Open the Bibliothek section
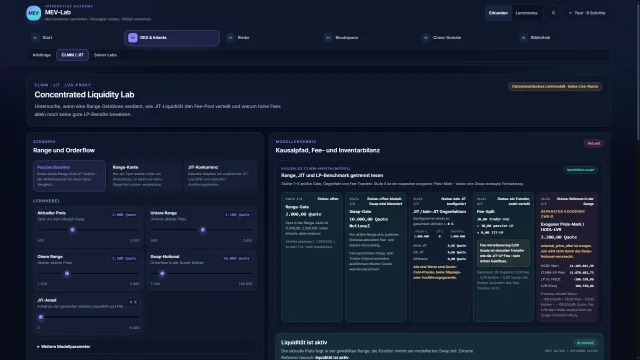640x360 pixels. 562,38
